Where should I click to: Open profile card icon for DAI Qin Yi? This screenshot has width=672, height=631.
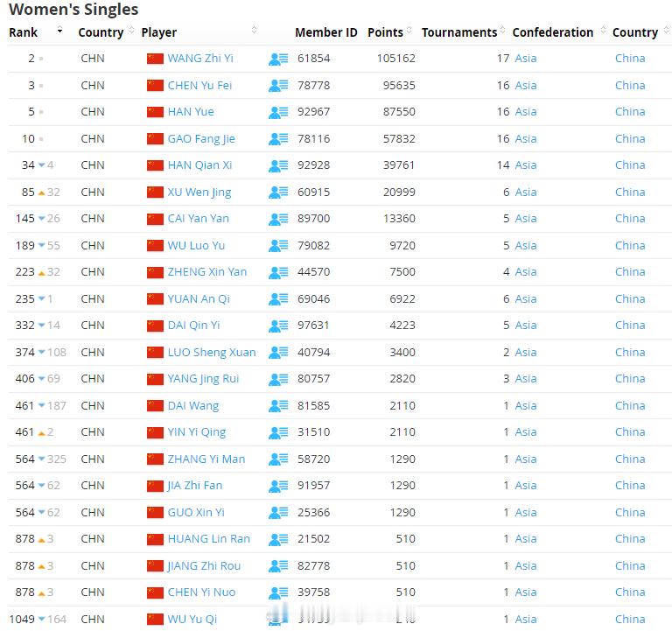[278, 326]
